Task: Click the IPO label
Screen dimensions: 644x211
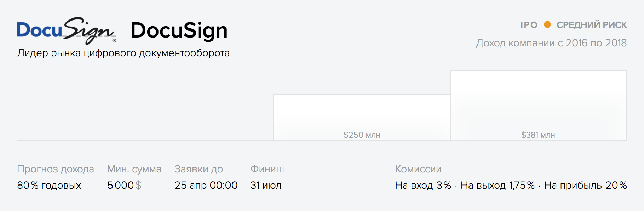Action: (x=529, y=25)
